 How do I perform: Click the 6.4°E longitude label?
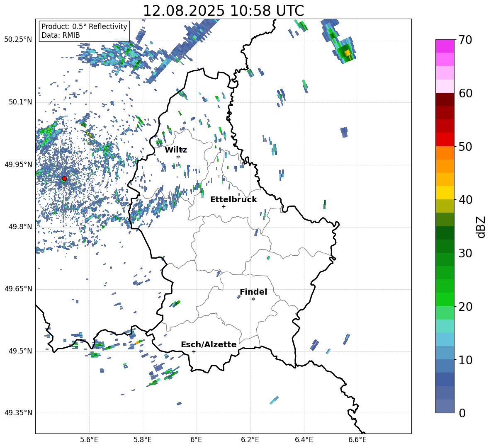click(x=304, y=440)
